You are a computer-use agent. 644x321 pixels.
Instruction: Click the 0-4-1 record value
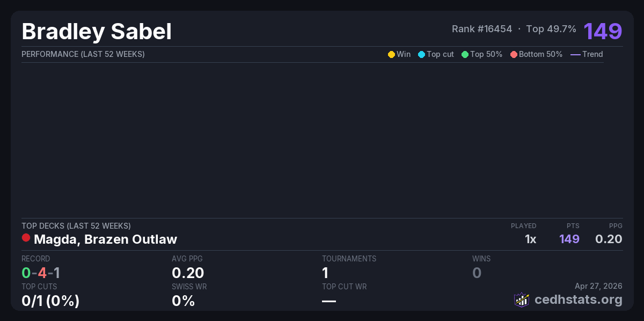(x=41, y=273)
